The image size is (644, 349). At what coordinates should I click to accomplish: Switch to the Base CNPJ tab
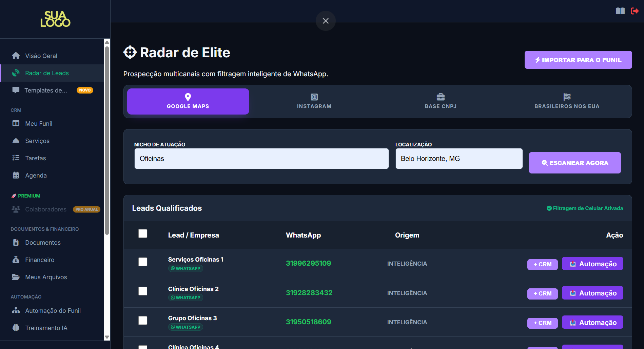tap(441, 101)
